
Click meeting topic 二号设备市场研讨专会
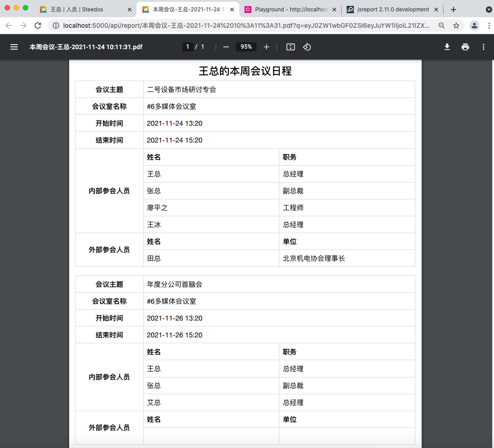click(x=181, y=90)
